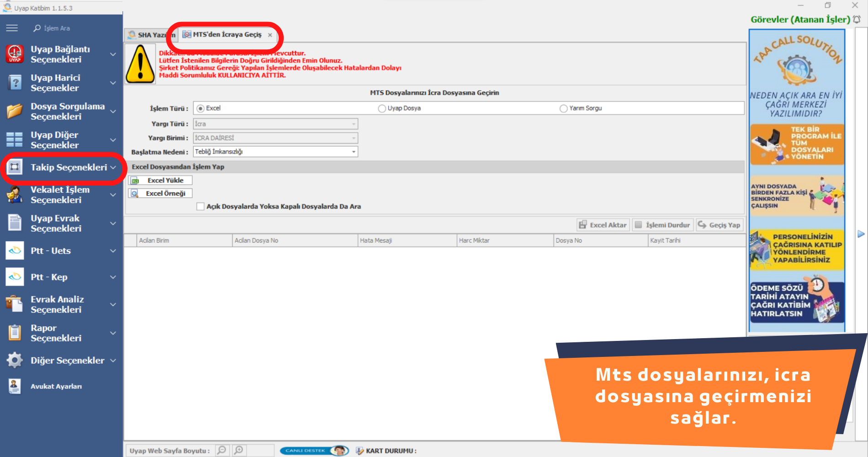This screenshot has width=868, height=457.
Task: Select the Yarım Sorgu radio option
Action: (563, 109)
